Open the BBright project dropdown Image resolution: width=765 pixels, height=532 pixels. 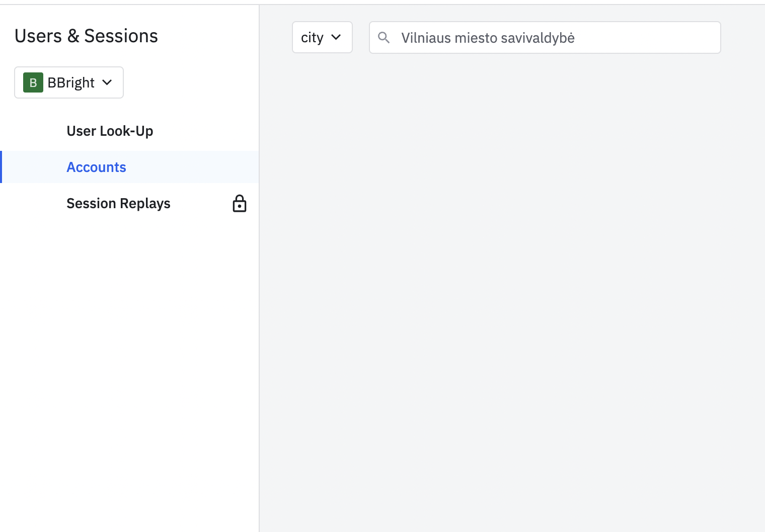(x=69, y=82)
